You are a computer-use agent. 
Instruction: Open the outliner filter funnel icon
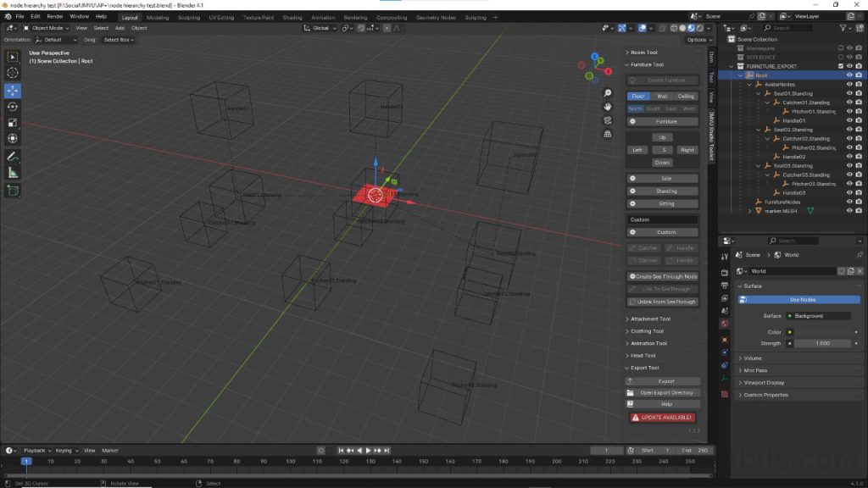click(x=843, y=28)
